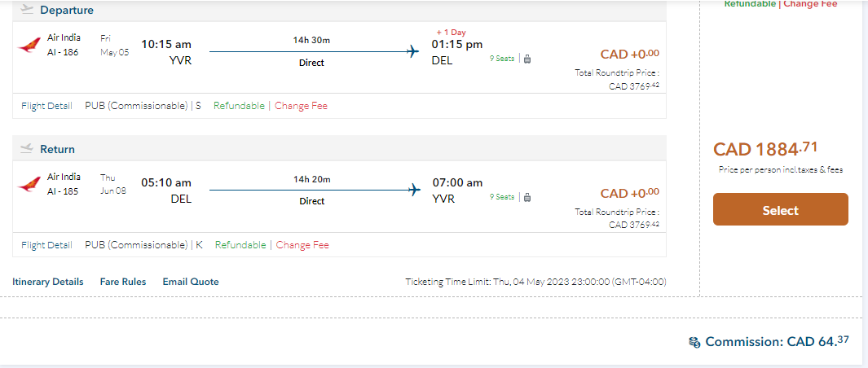Click the Air India logo on departure flight

(29, 46)
